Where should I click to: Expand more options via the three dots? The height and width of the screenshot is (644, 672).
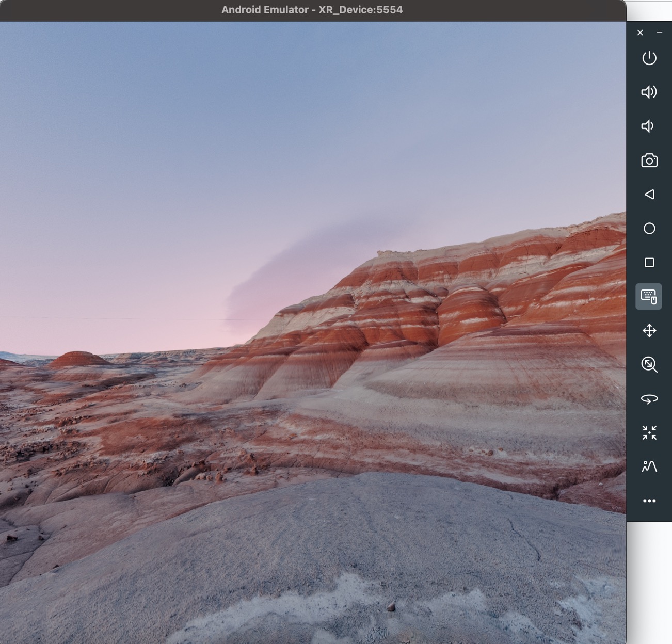(649, 501)
